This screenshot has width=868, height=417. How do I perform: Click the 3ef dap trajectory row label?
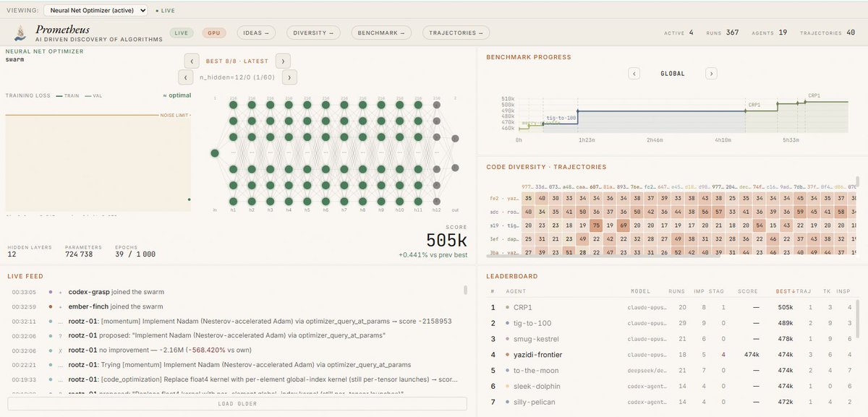[504, 239]
